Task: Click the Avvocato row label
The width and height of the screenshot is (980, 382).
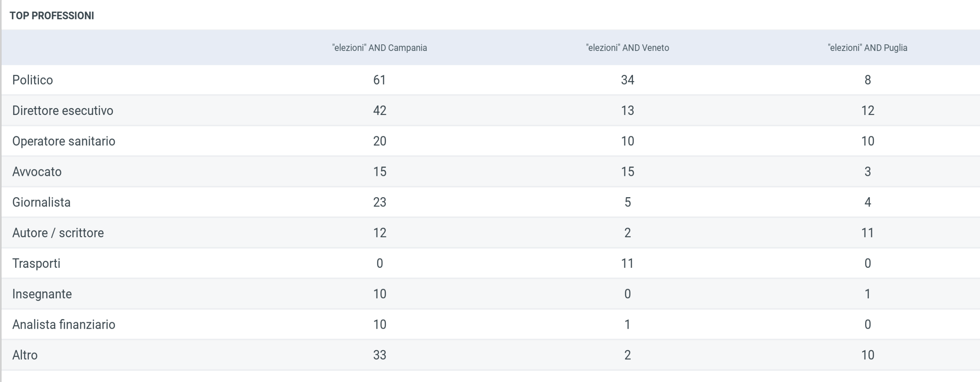Action: point(37,171)
